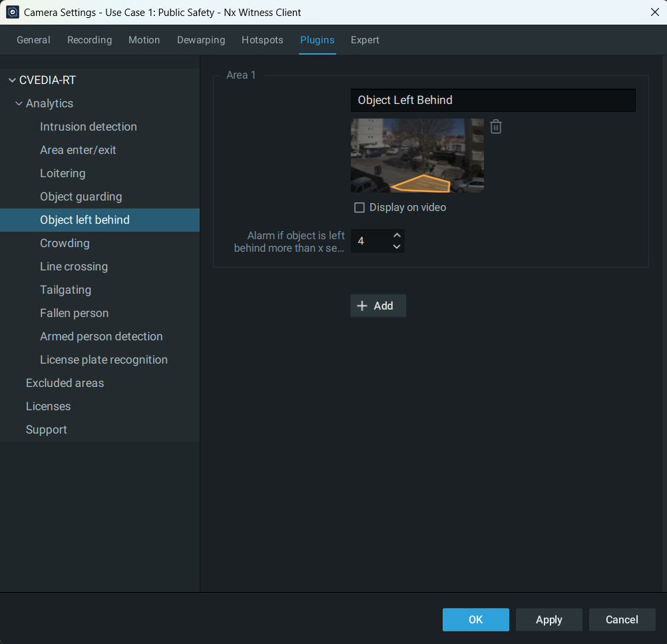Viewport: 667px width, 644px height.
Task: Increase the alarm seconds with up arrow
Action: pos(397,235)
